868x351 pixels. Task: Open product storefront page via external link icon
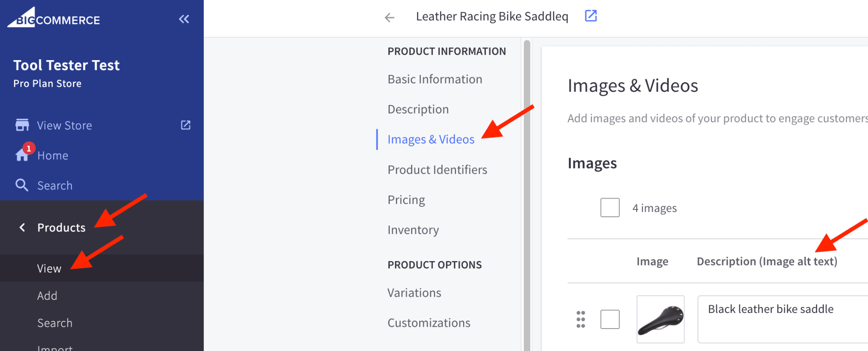pos(591,16)
